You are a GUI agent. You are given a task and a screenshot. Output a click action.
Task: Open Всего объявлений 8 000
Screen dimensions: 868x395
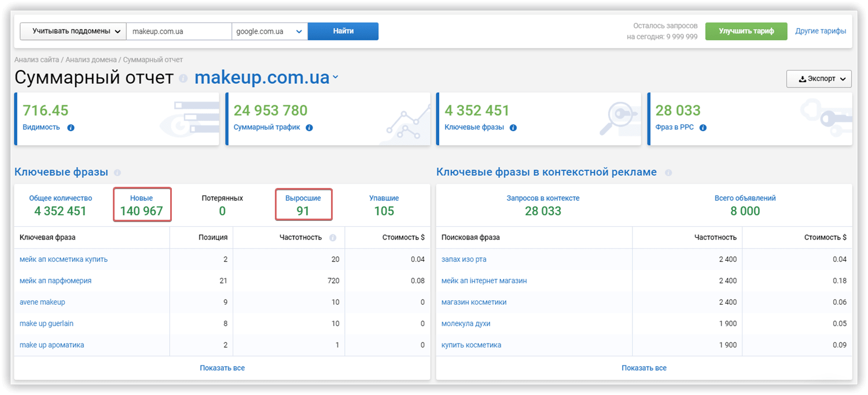coord(745,205)
